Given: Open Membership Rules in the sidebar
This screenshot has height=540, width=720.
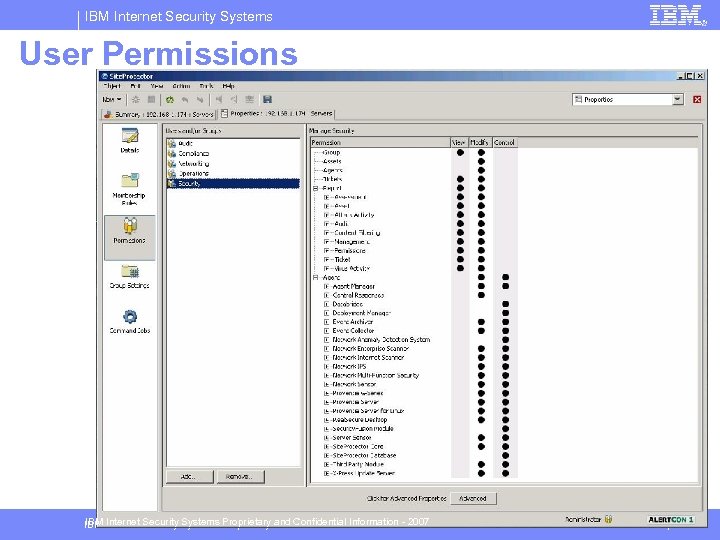Looking at the screenshot, I should click(130, 189).
